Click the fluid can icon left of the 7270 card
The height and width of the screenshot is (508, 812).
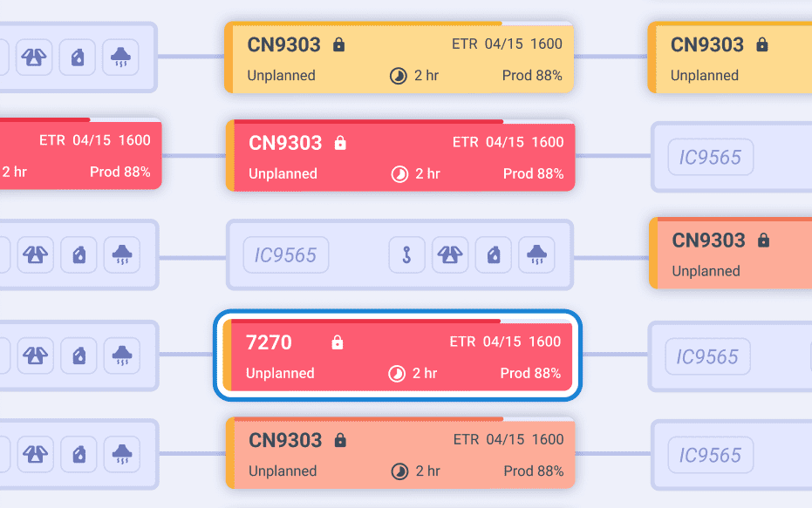(x=78, y=356)
